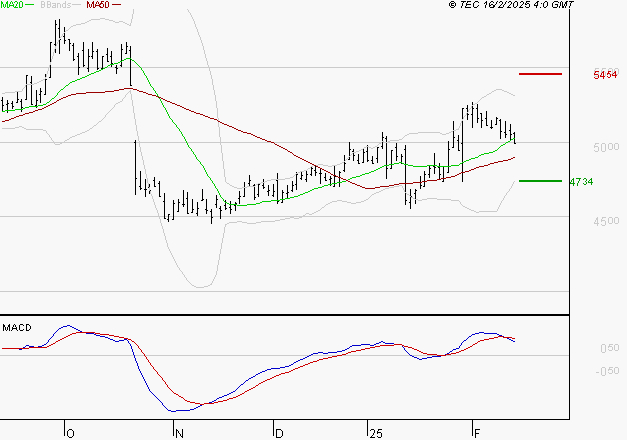The width and height of the screenshot is (627, 440).
Task: Click the -050 MACD scale label
Action: coord(605,371)
